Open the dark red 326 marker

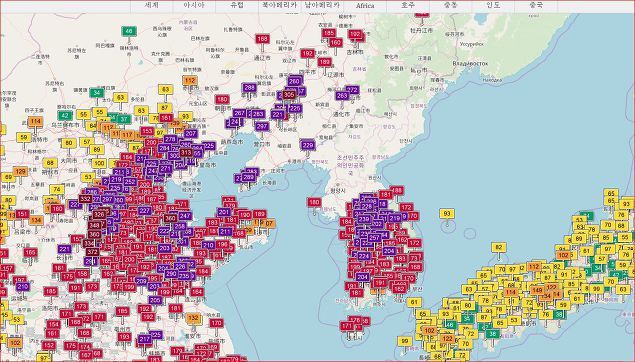pos(99,214)
